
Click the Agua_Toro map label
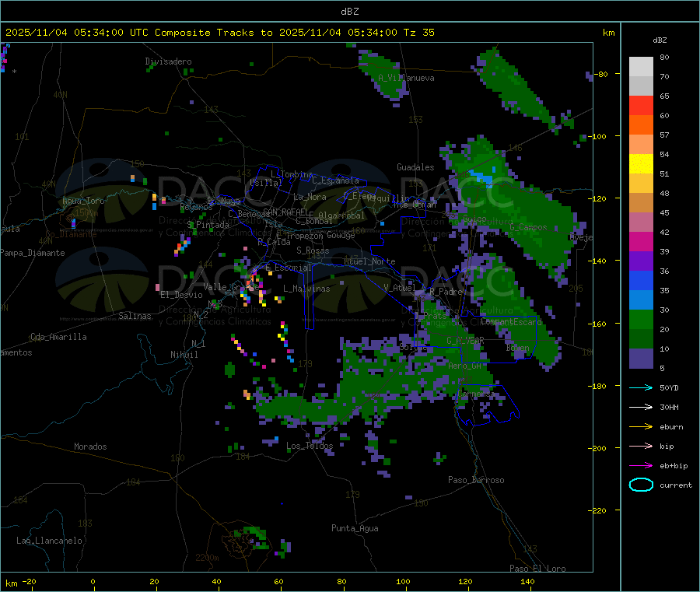tap(83, 201)
